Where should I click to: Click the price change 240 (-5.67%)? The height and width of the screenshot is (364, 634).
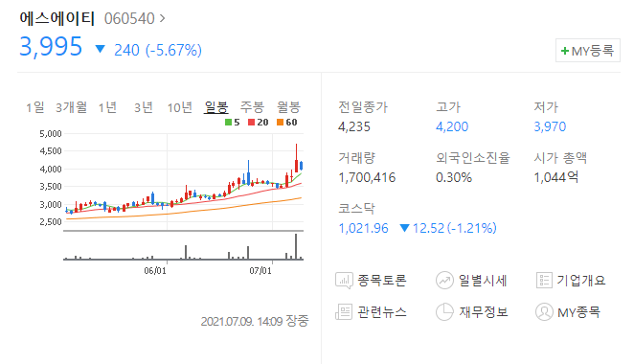(x=158, y=50)
